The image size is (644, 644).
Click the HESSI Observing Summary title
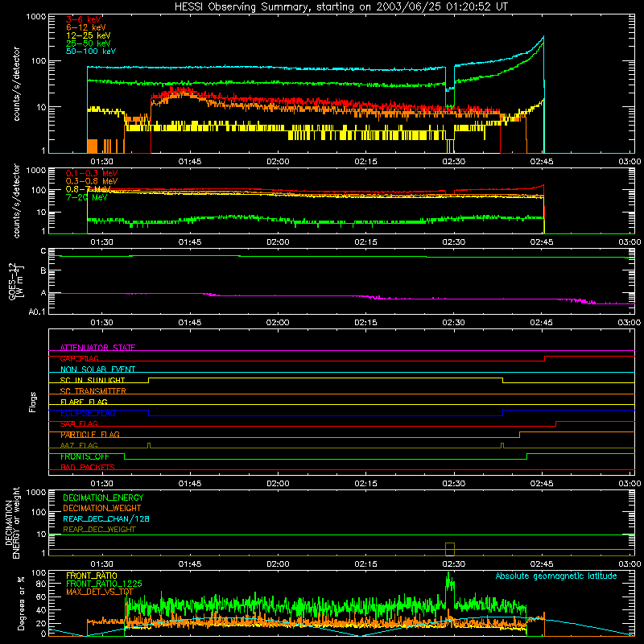pos(341,7)
